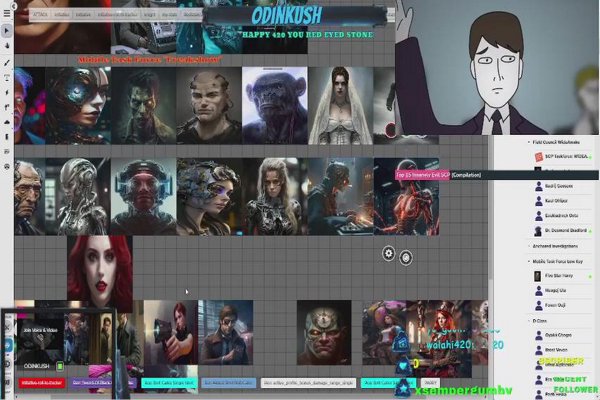Select the eye-patch man token

[x=226, y=332]
